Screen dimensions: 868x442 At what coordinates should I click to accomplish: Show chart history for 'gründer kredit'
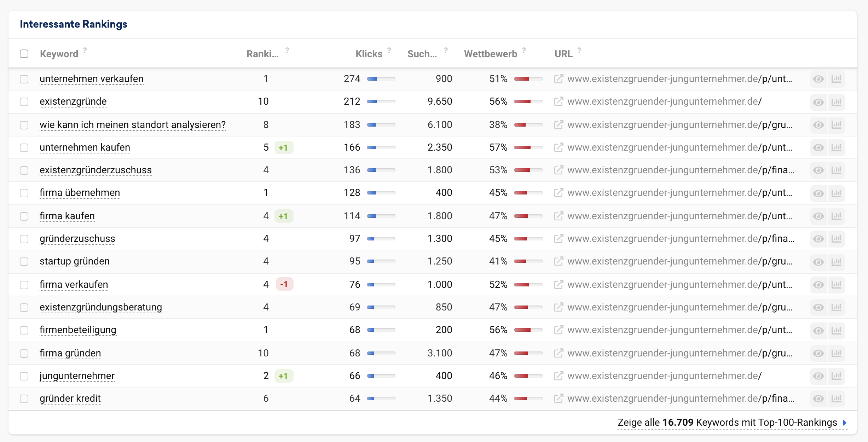[837, 399]
